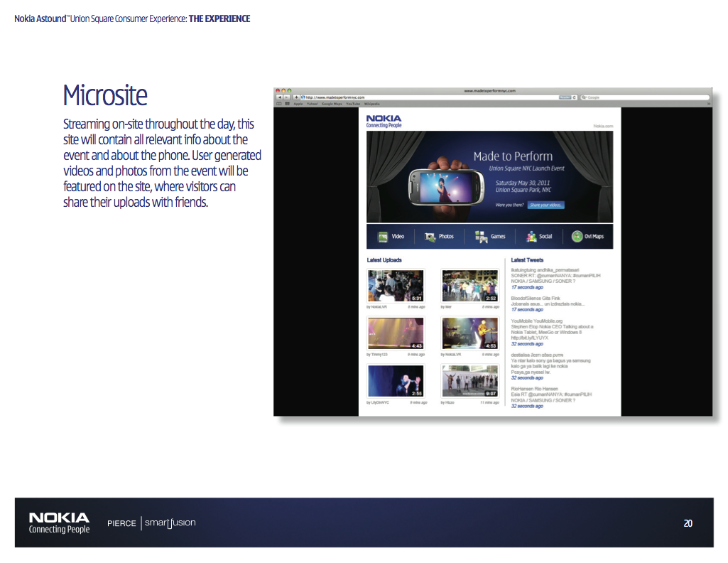Click the destialisa tweet author line
The width and height of the screenshot is (728, 563).
click(537, 355)
